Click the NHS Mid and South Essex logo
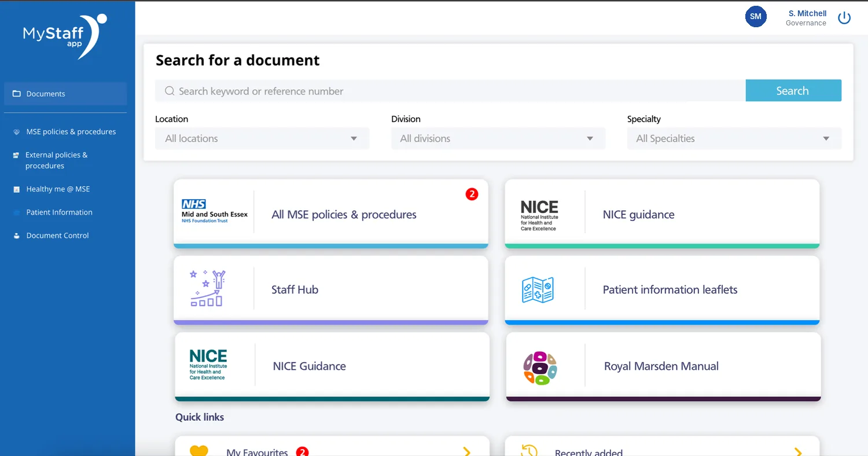Image resolution: width=868 pixels, height=456 pixels. click(214, 211)
